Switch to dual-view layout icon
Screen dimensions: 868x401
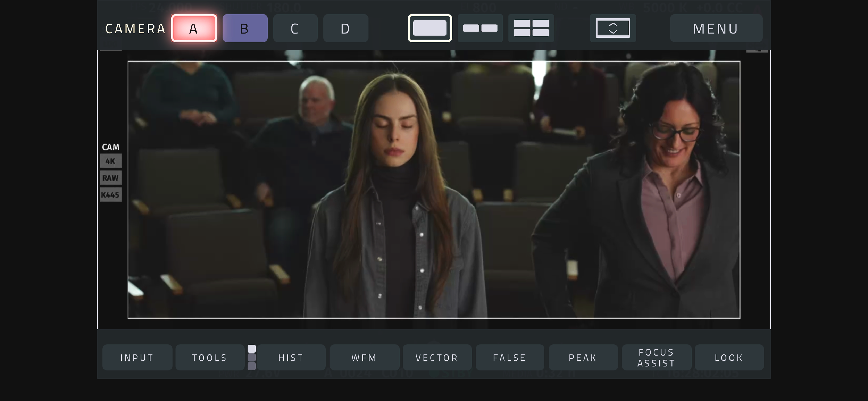tap(480, 28)
